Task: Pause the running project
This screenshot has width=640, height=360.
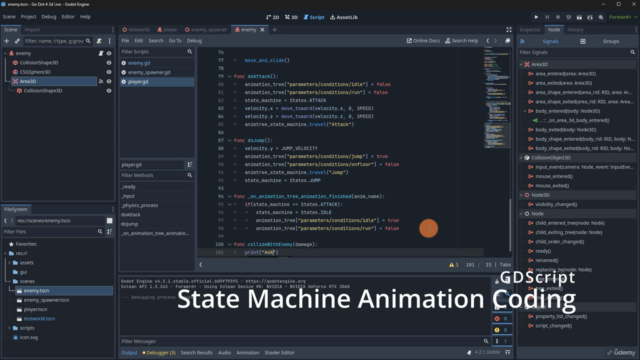Action: click(547, 17)
